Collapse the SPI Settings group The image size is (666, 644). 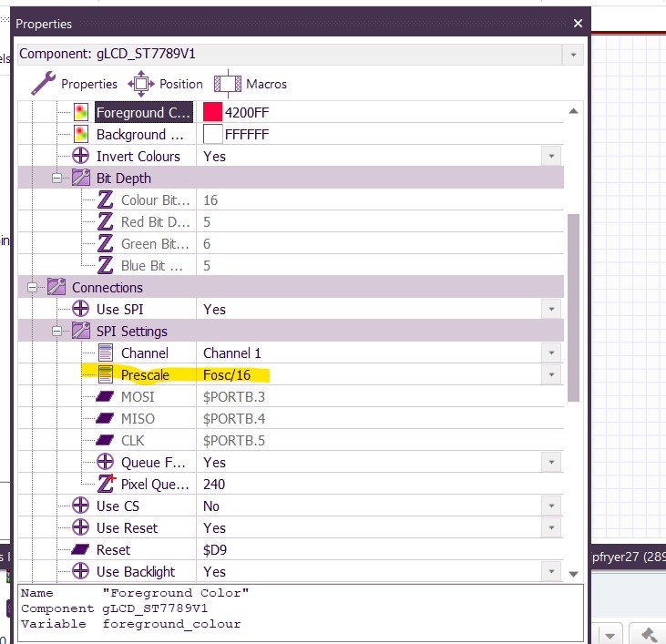tap(57, 332)
